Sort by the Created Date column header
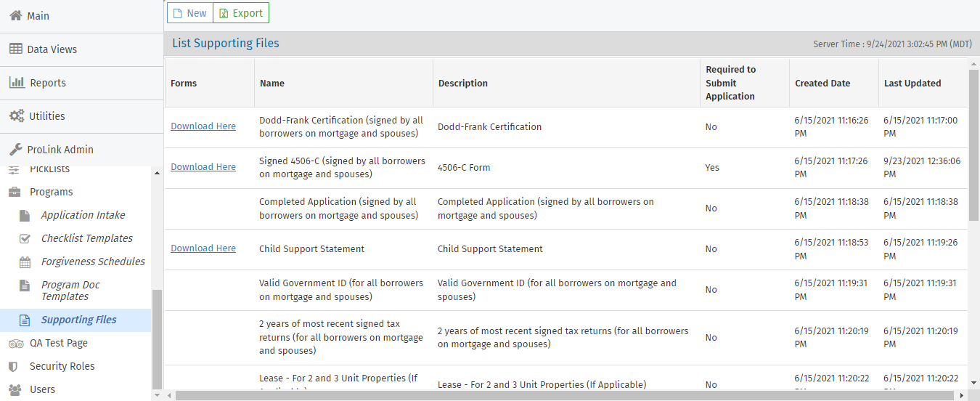Screen dimensions: 980x401 pos(822,84)
